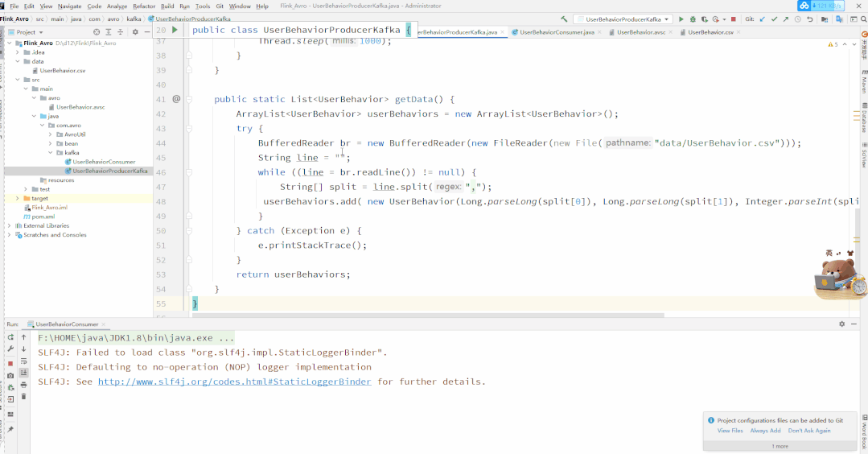Click Always Add in Git notification

click(x=766, y=431)
